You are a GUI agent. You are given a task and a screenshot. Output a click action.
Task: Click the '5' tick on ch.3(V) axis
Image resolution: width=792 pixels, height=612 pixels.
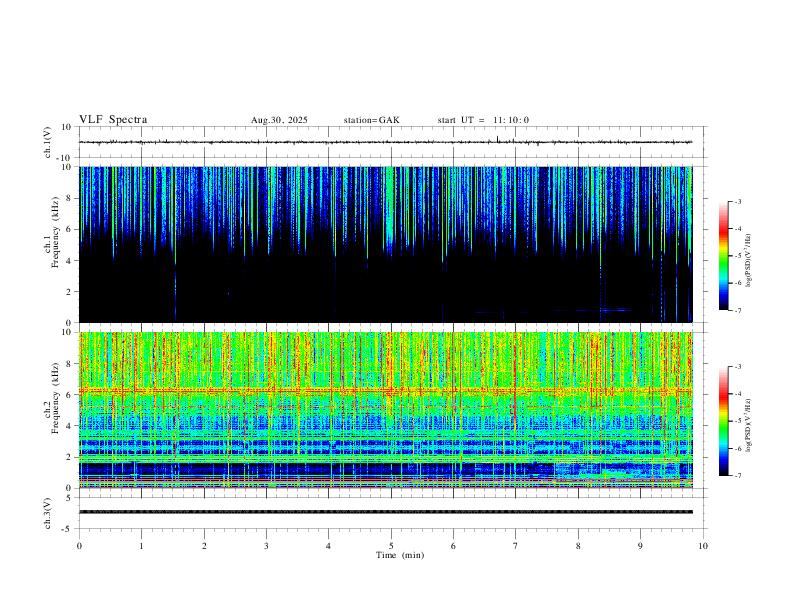pos(69,498)
